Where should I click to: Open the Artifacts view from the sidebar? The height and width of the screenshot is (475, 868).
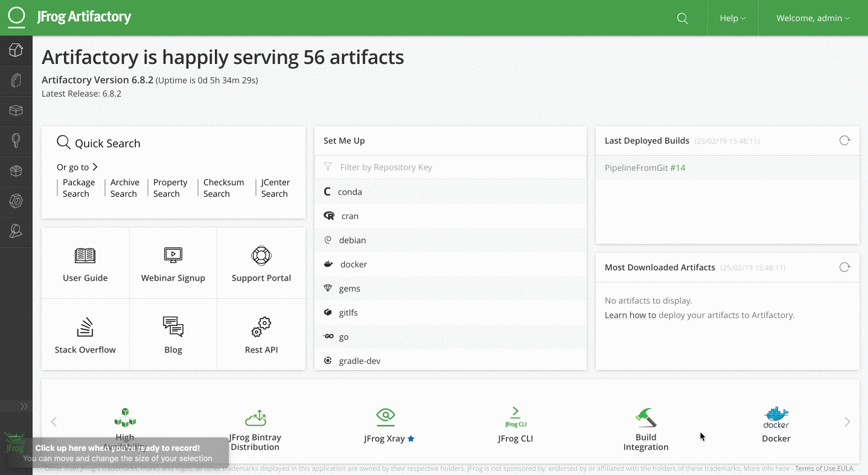click(x=16, y=80)
